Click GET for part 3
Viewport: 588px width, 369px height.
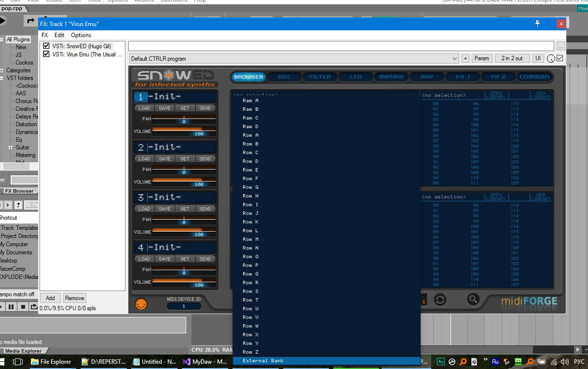point(185,209)
